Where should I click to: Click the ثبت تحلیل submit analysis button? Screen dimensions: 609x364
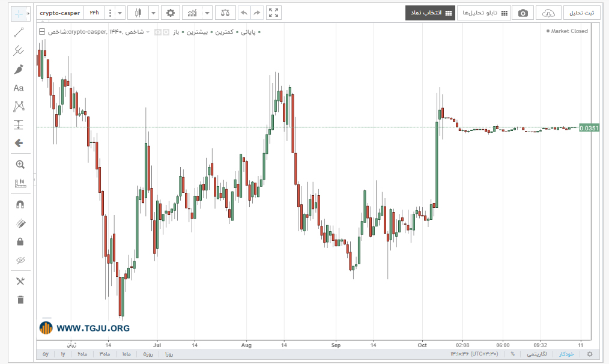pyautogui.click(x=581, y=13)
